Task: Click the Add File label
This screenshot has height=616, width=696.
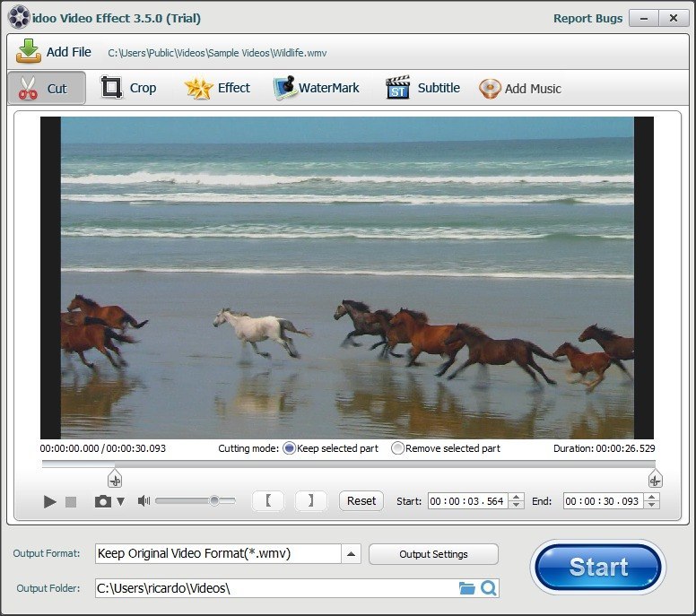Action: (69, 52)
